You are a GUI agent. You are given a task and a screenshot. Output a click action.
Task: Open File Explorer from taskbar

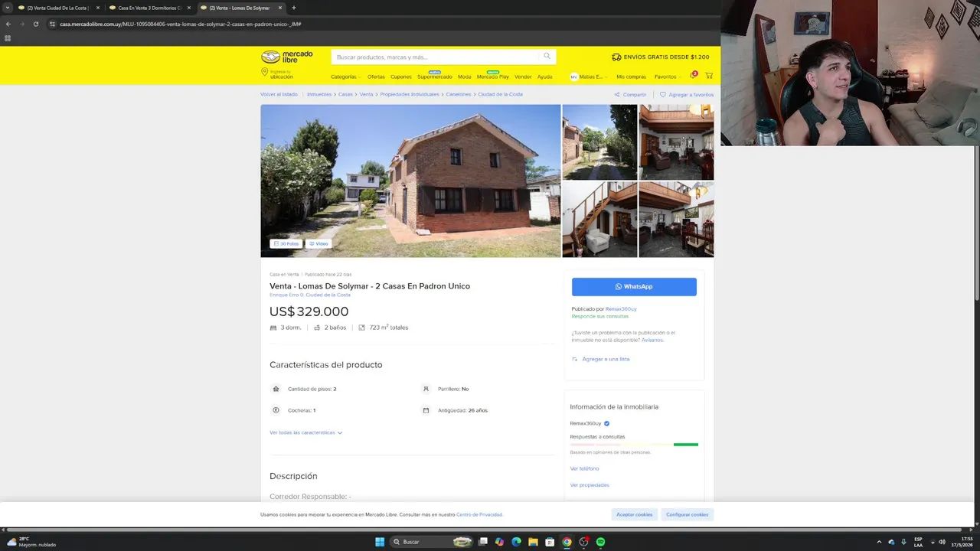coord(533,542)
